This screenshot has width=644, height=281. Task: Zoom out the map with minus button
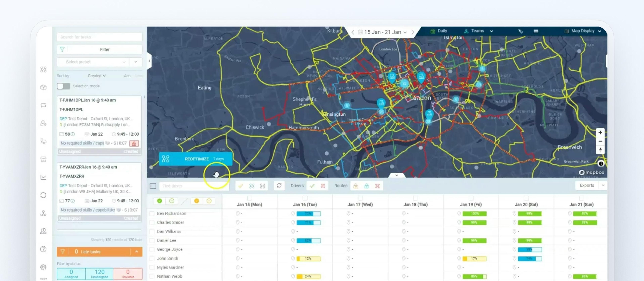600,141
